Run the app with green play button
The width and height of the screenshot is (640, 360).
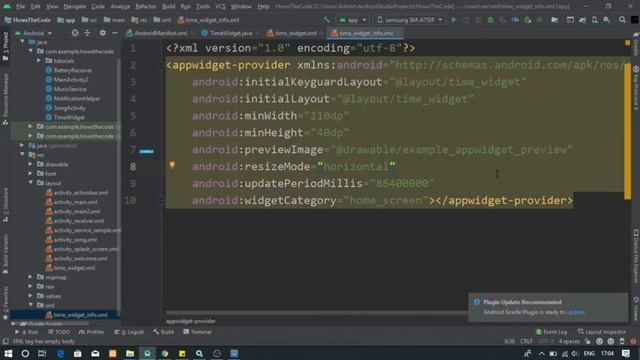pyautogui.click(x=454, y=20)
